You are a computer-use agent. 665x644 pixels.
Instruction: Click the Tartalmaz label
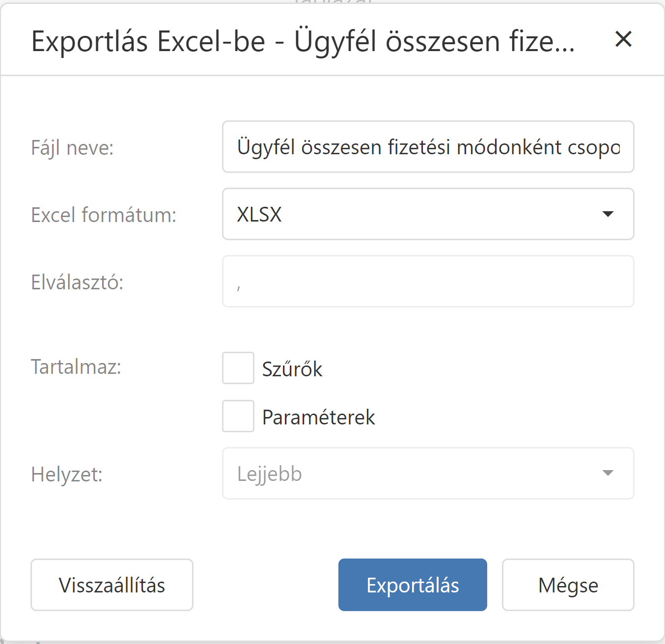[x=76, y=367]
